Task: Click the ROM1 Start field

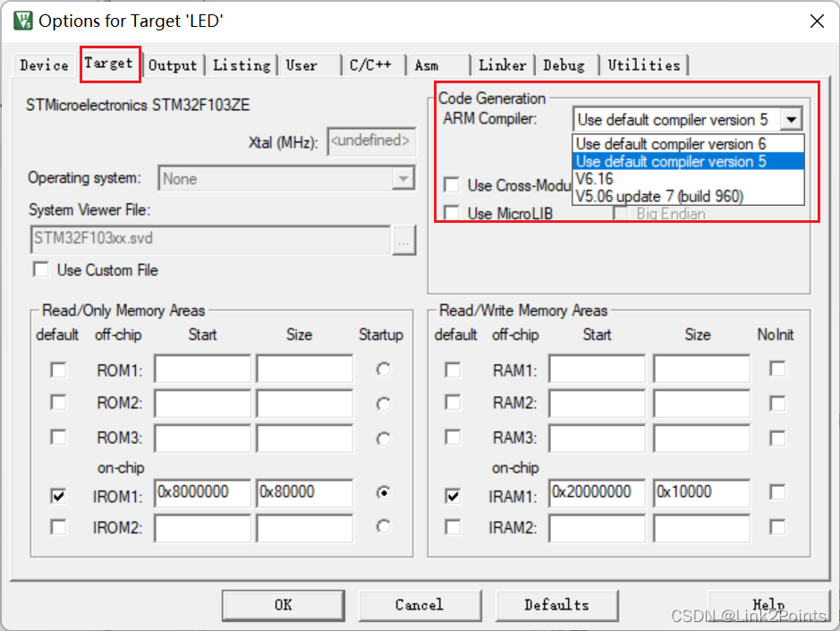Action: tap(202, 368)
